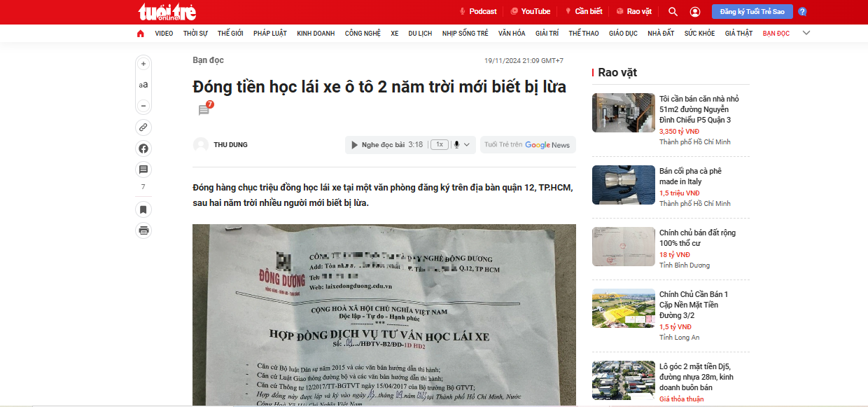Decrease font size with minus button
Image resolution: width=868 pixels, height=407 pixels.
click(x=143, y=106)
